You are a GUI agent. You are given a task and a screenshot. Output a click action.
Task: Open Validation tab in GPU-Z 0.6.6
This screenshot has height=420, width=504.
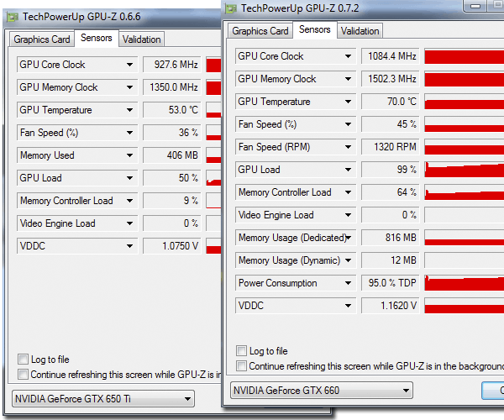point(142,39)
